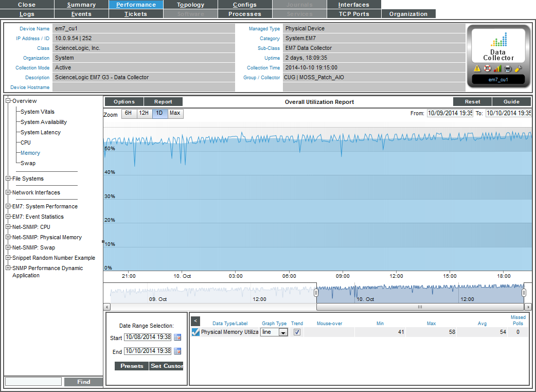The image size is (536, 392).
Task: Open the Events tab
Action: [81, 14]
